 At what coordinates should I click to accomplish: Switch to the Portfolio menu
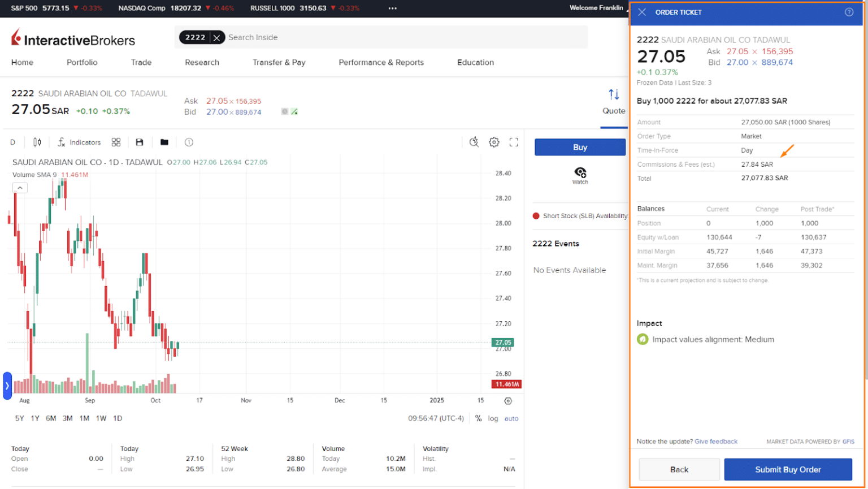pyautogui.click(x=81, y=62)
